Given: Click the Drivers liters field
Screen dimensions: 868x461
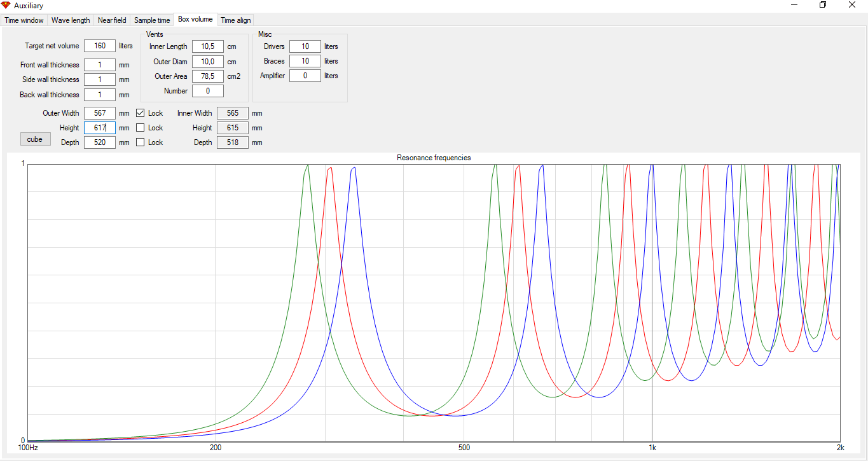Looking at the screenshot, I should (x=305, y=46).
